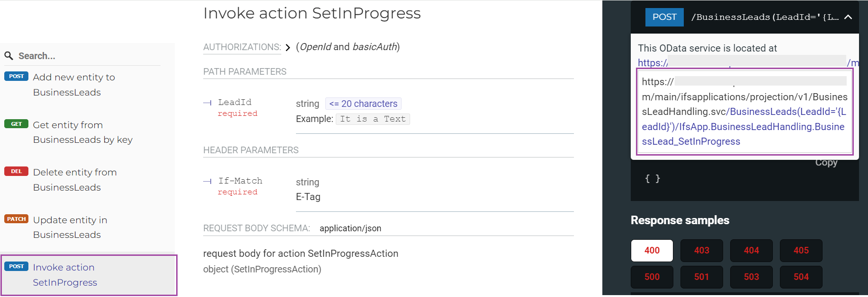This screenshot has width=868, height=297.
Task: Click the search magnifier icon
Action: click(9, 55)
